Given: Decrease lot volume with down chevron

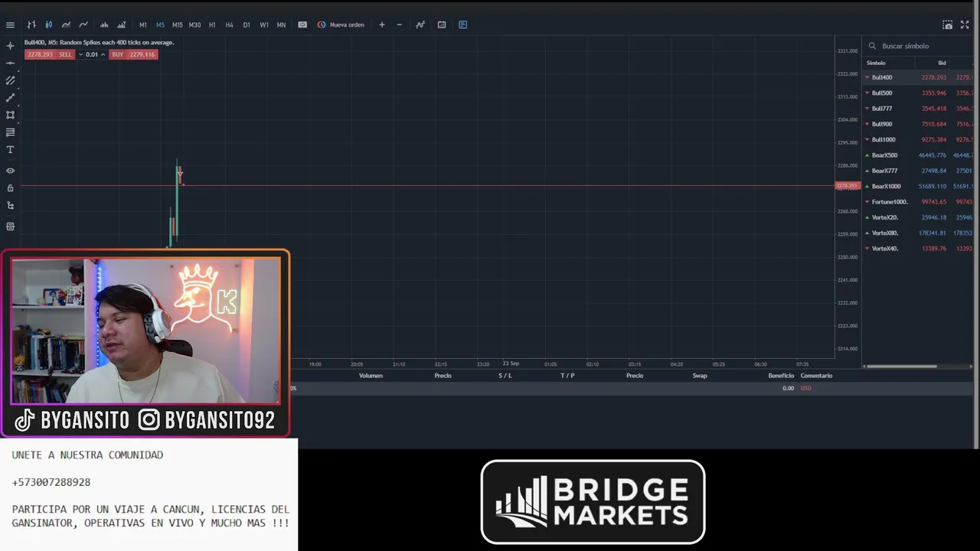Looking at the screenshot, I should [x=80, y=54].
